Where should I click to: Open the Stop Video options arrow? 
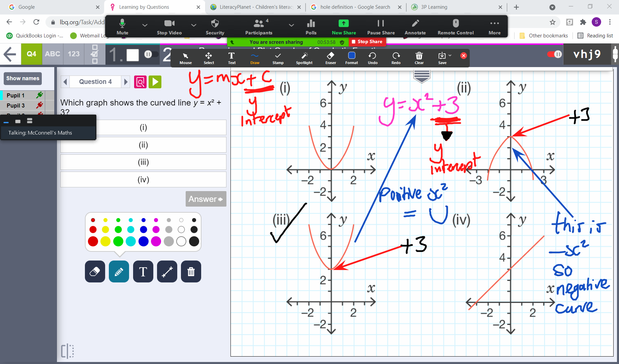pos(194,25)
